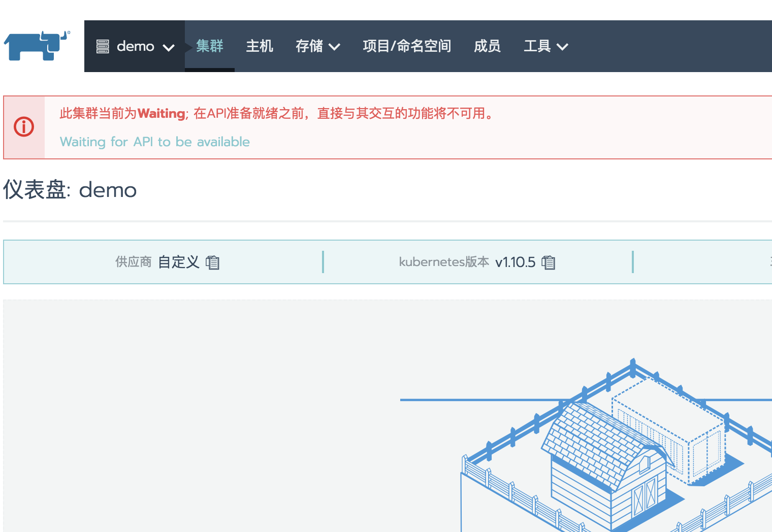Screen dimensions: 772x532
Task: Copy the provider value 自定义 clipboard icon
Action: coord(212,262)
